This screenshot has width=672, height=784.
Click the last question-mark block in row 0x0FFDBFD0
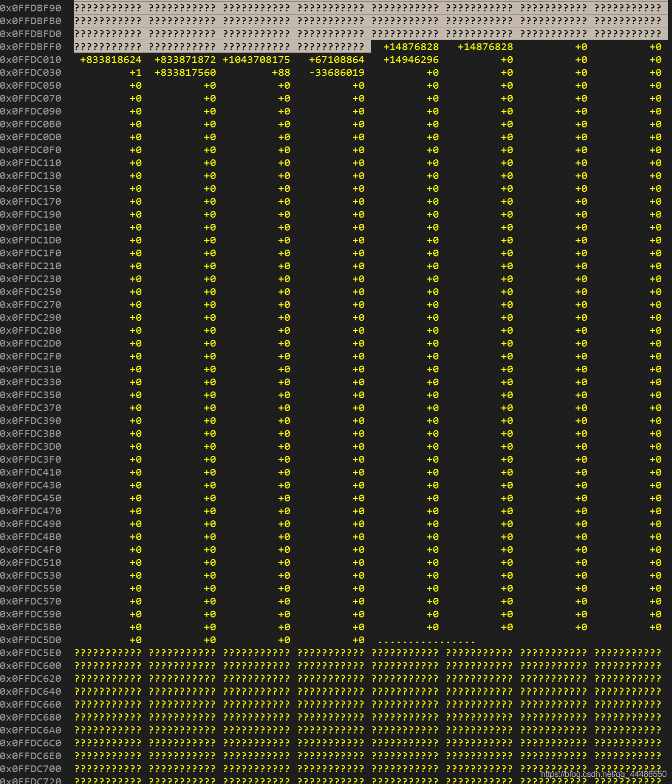click(628, 34)
